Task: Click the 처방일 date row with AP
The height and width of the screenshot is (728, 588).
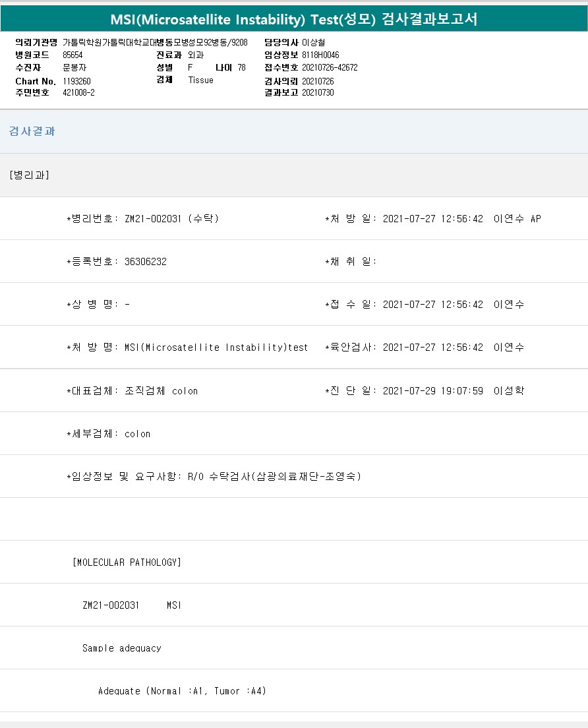Action: pos(433,219)
